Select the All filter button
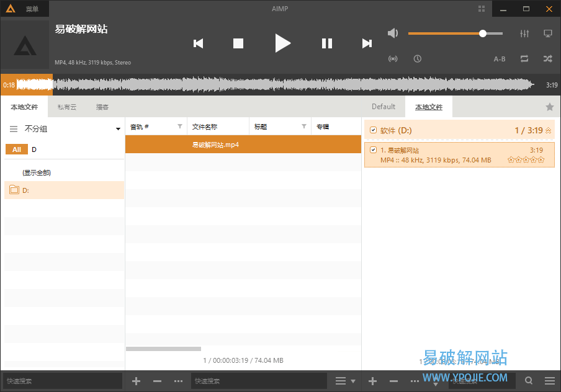This screenshot has height=392, width=561. [17, 149]
